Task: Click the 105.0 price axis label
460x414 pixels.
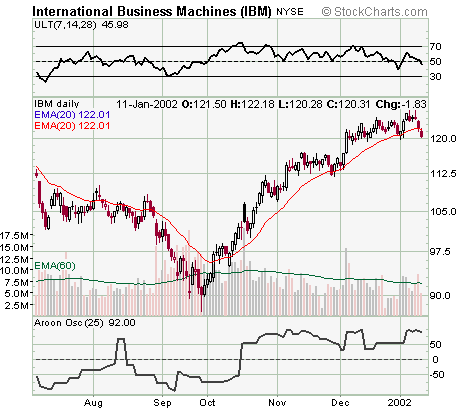Action: [443, 211]
